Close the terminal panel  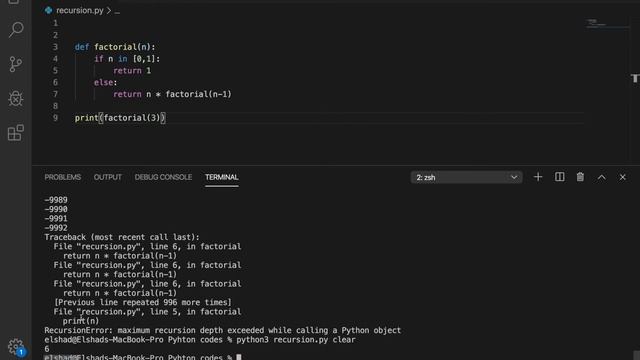[622, 177]
